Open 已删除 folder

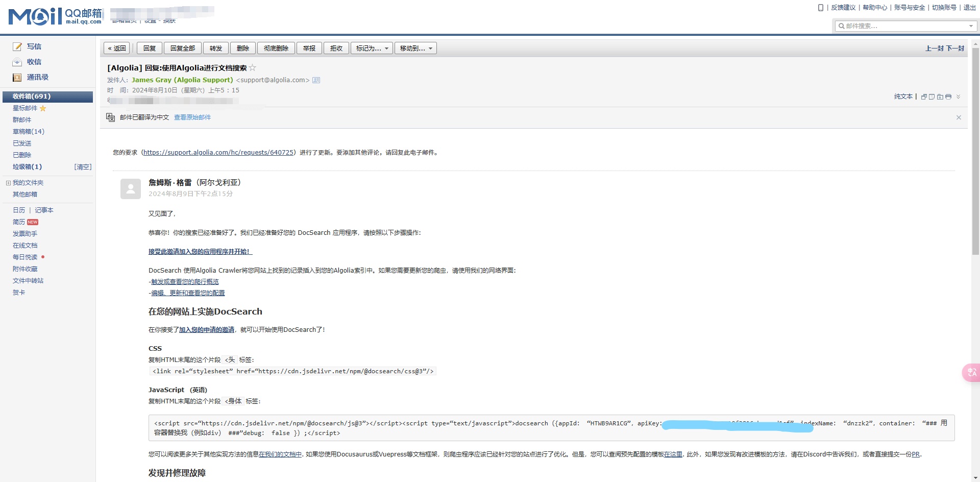click(22, 155)
